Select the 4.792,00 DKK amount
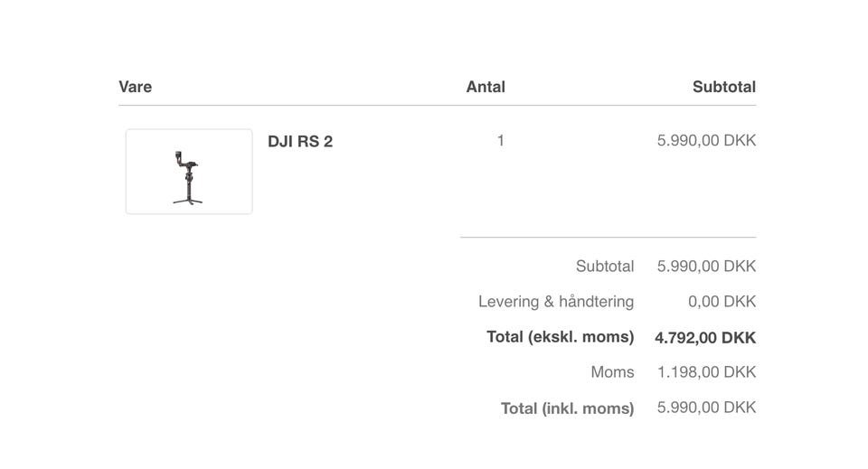The width and height of the screenshot is (868, 469). pos(705,338)
